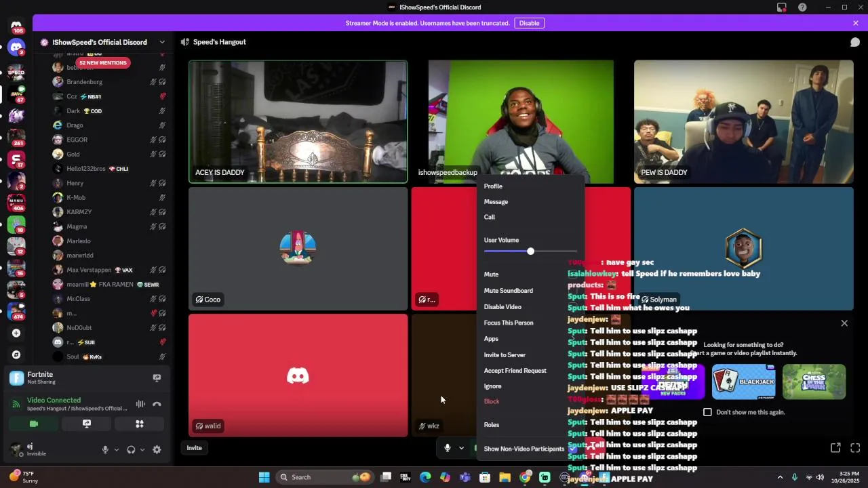The height and width of the screenshot is (488, 868).
Task: Select Coco participant tile
Action: [298, 249]
